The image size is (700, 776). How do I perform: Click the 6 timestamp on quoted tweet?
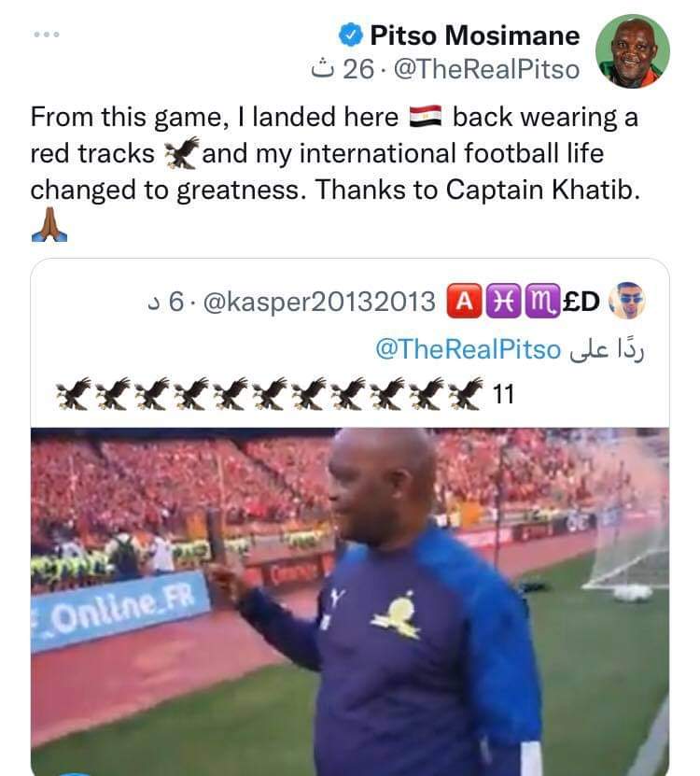point(165,302)
